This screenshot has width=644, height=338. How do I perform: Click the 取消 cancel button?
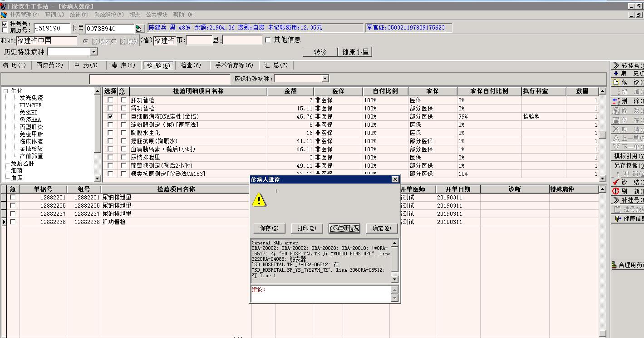628,129
